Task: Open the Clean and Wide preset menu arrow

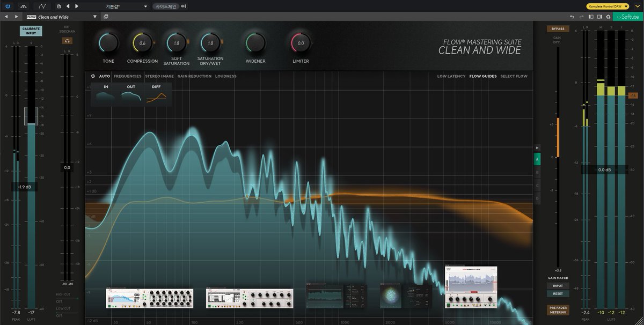Action: (x=95, y=17)
